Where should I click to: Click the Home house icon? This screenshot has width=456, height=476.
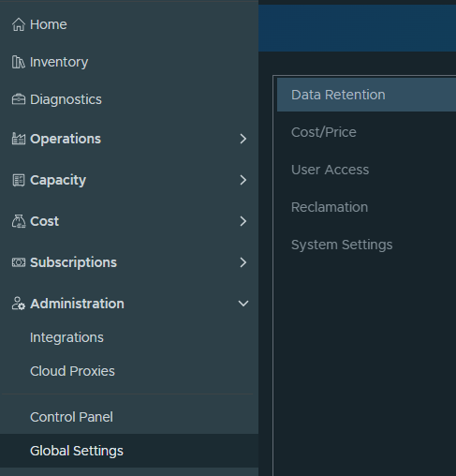(x=19, y=24)
